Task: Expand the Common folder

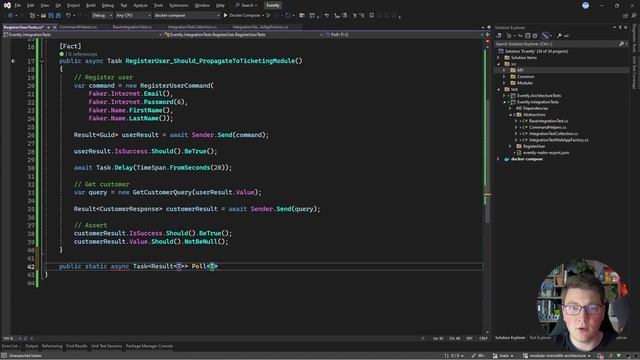Action: pos(504,77)
